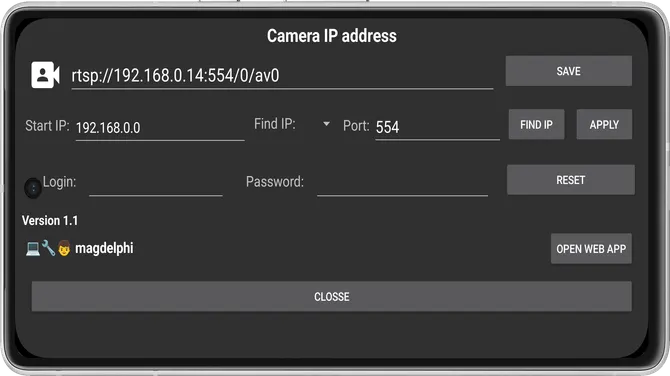Click the APPLY button
The height and width of the screenshot is (376, 670).
pos(604,124)
